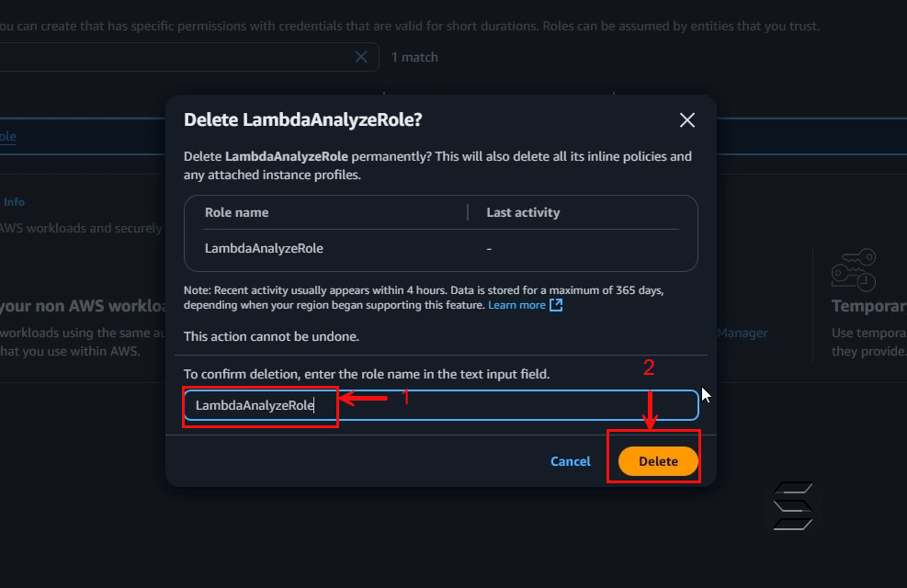
Task: Open the Learn more link
Action: coord(516,305)
